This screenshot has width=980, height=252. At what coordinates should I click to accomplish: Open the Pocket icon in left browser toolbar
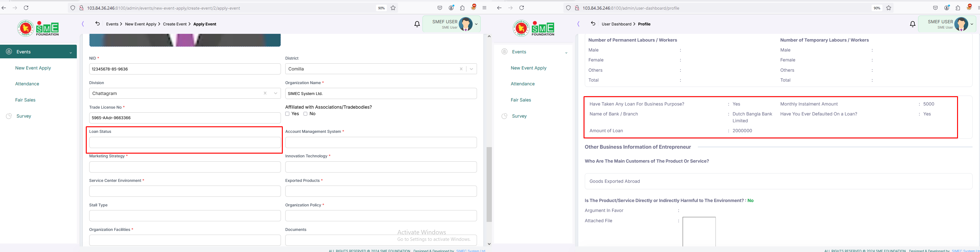[440, 8]
